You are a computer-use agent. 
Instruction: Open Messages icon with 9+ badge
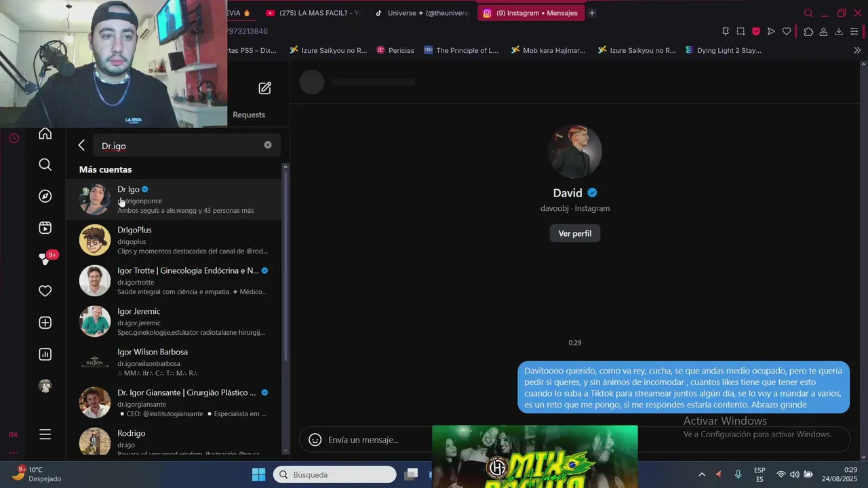pyautogui.click(x=45, y=259)
